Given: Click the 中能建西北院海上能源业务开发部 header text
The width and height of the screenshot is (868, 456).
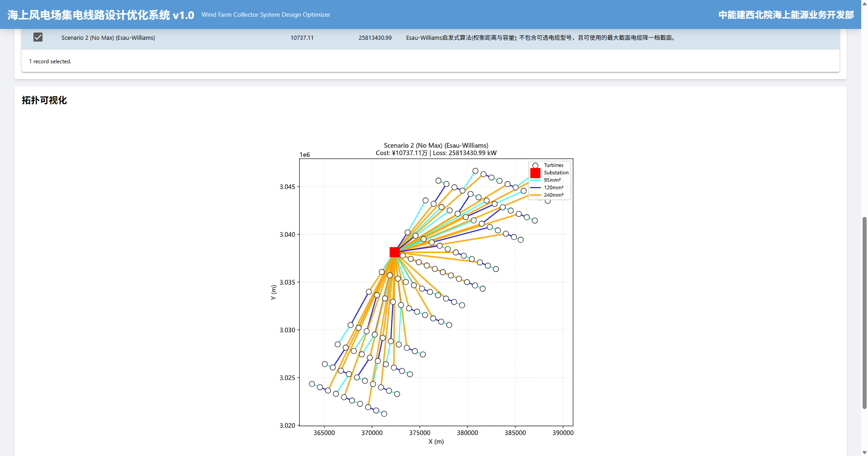Looking at the screenshot, I should pos(786,15).
